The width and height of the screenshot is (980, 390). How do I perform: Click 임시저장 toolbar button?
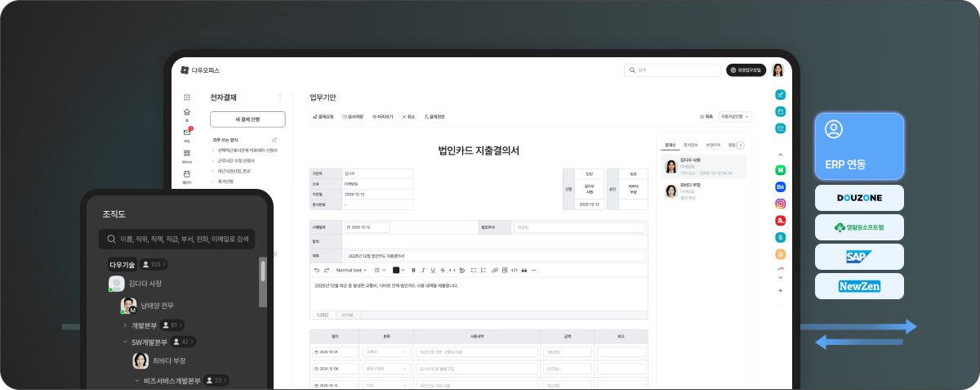tap(354, 117)
